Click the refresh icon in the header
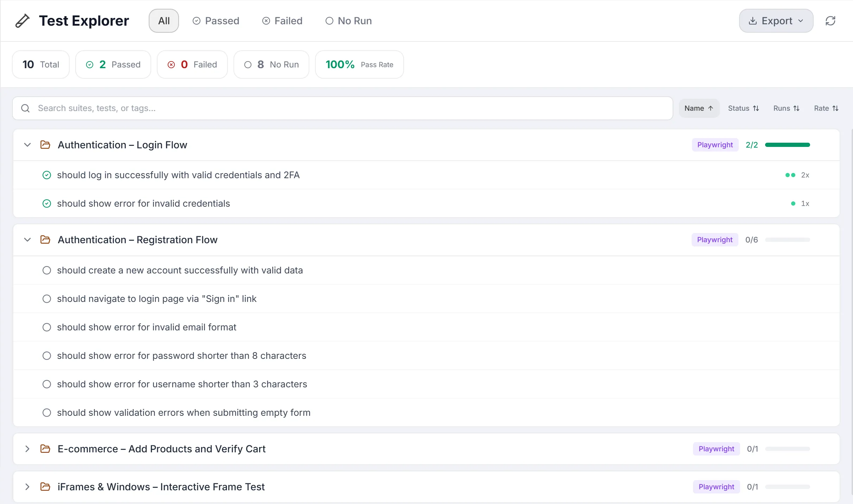The width and height of the screenshot is (853, 504). (830, 21)
